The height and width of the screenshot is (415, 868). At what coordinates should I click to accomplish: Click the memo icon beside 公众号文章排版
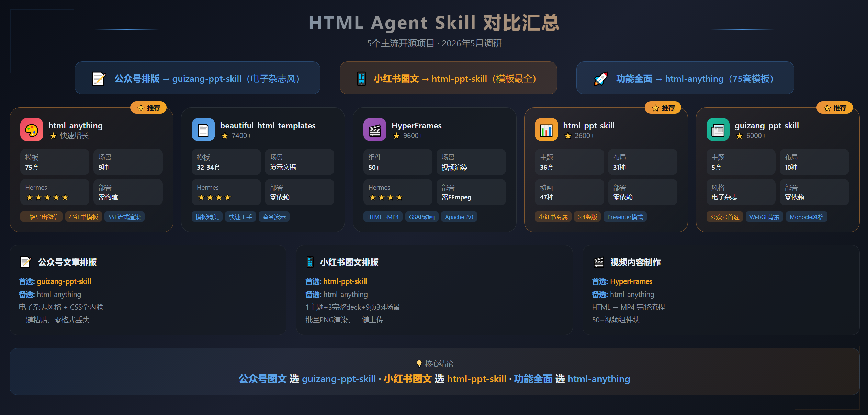click(x=26, y=262)
